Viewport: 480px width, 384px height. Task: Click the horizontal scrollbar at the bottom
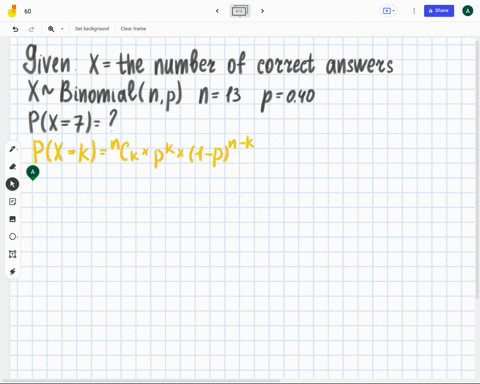(142, 380)
